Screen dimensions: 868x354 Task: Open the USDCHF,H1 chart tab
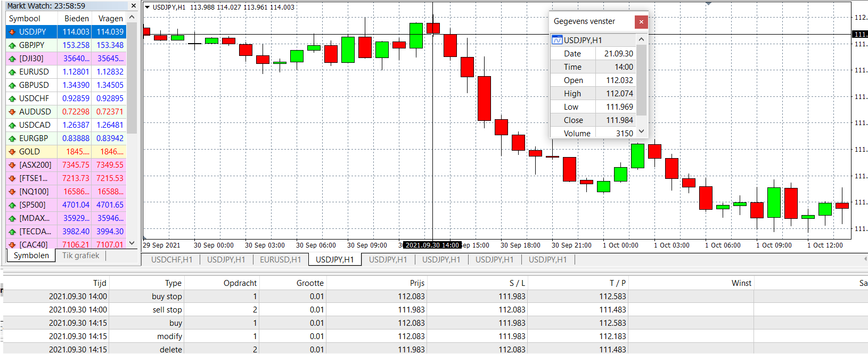(x=171, y=260)
